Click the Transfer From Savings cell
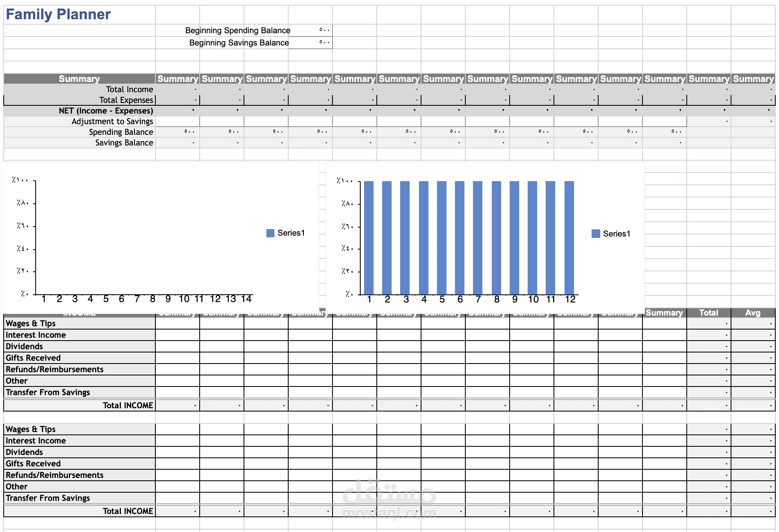Viewport: 779px width, 532px height. point(47,392)
